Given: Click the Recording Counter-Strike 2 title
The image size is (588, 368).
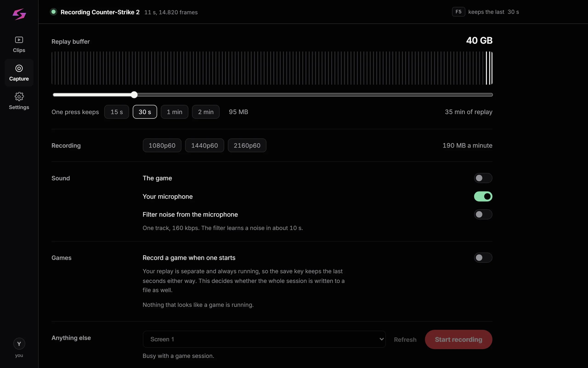Looking at the screenshot, I should (100, 12).
